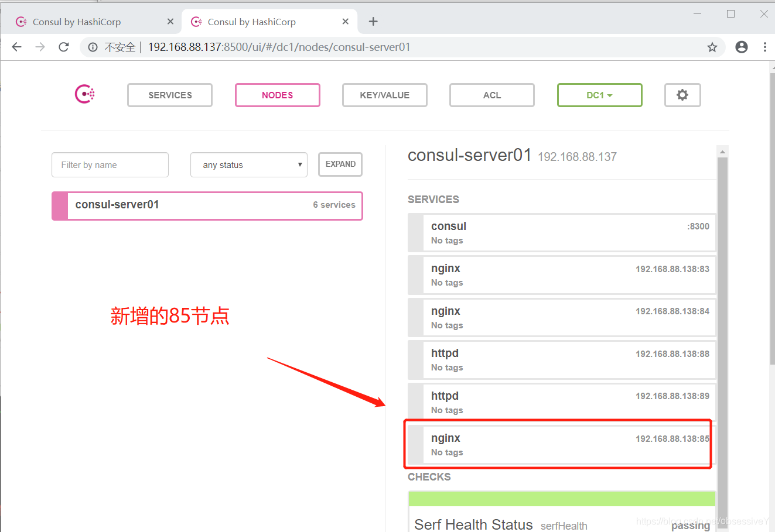This screenshot has height=532, width=775.
Task: Click the node panel scrollbar up arrow
Action: pos(722,152)
